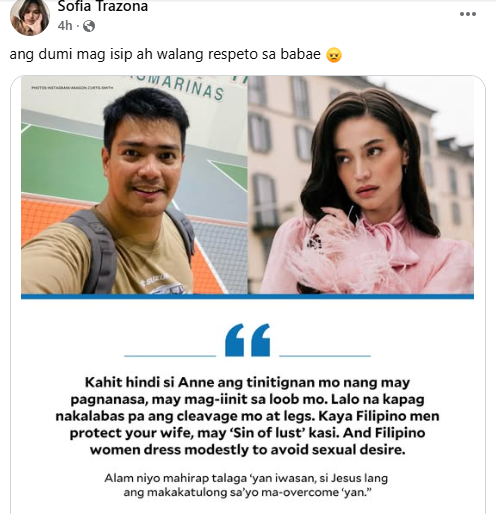Click the 'MARIÑAS' sign lettering in photo
This screenshot has width=496, height=514.
click(x=188, y=87)
